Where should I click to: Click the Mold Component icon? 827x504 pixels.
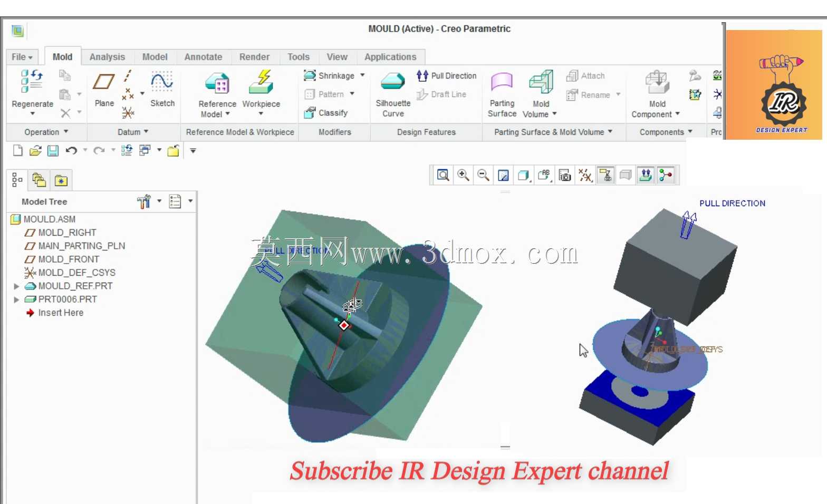coord(657,83)
